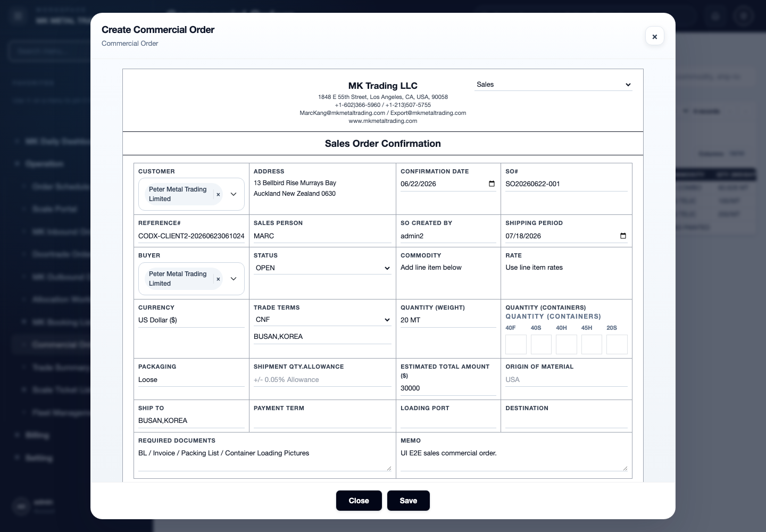Remove Peter Metal Trading Limited from Buyer

[218, 279]
